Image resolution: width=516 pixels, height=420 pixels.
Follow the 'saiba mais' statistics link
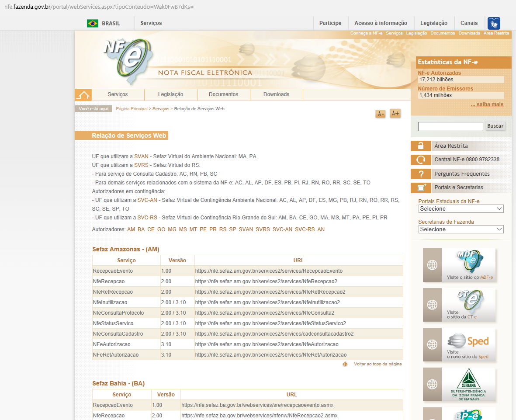coord(487,104)
